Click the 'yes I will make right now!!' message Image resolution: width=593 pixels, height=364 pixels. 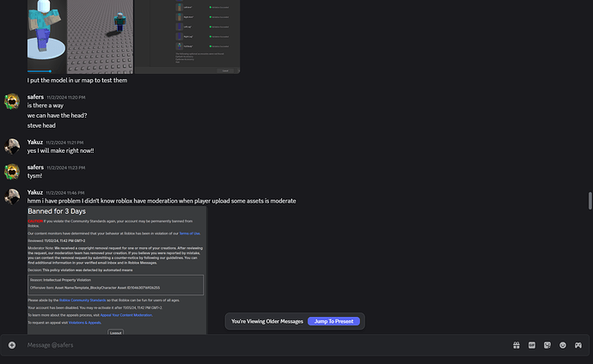pyautogui.click(x=60, y=150)
